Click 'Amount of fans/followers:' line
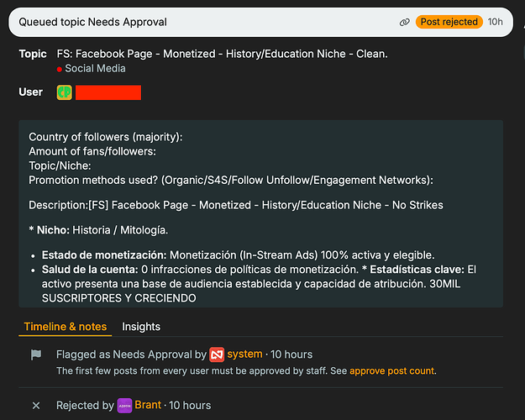This screenshot has width=525, height=420. click(x=92, y=151)
